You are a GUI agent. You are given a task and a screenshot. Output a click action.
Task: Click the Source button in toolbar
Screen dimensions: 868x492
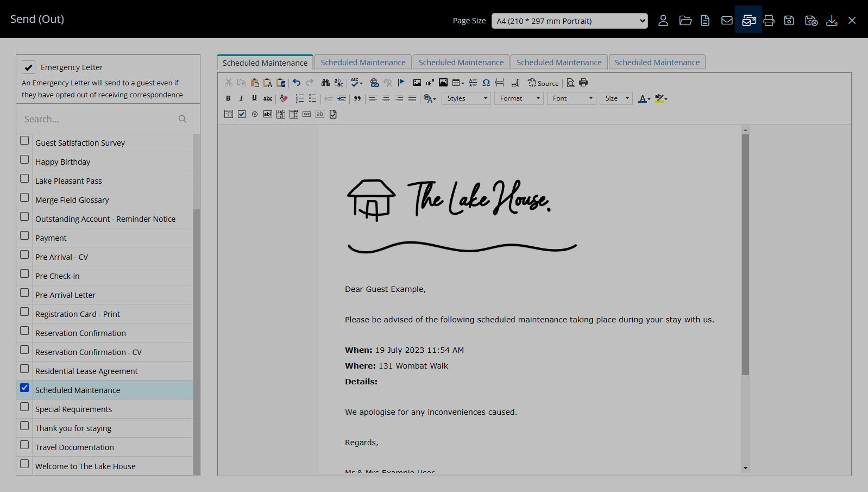(543, 83)
